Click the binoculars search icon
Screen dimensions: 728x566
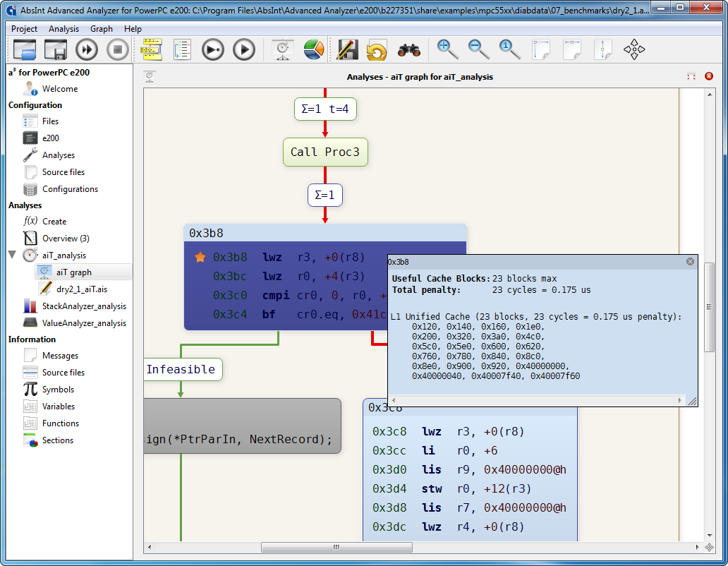[x=409, y=49]
